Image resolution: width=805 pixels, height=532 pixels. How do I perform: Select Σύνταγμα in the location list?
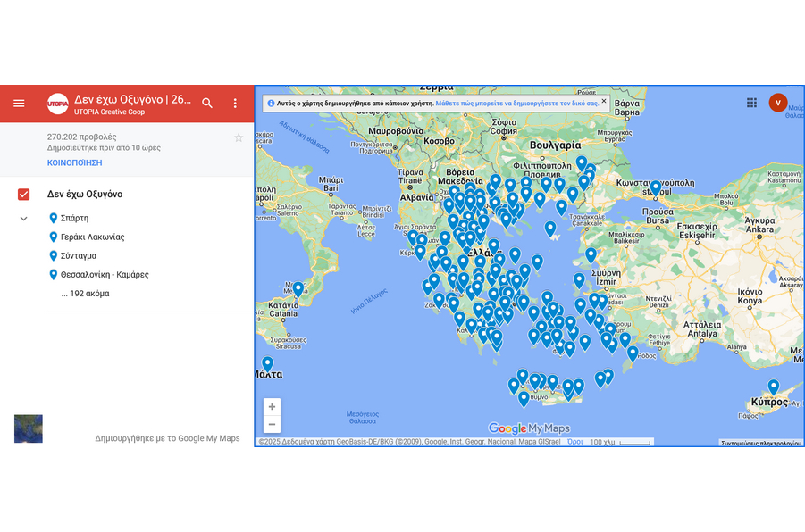coord(79,256)
